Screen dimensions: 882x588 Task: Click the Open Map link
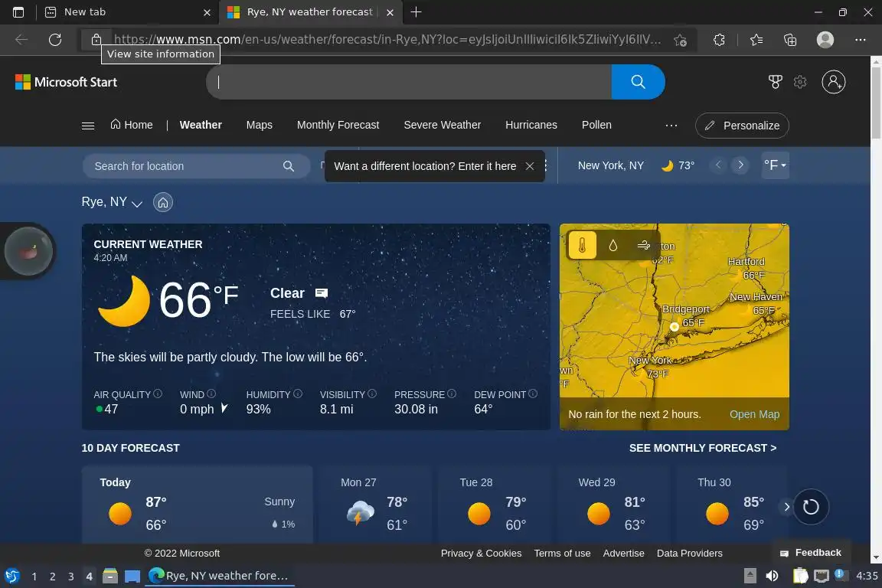tap(754, 414)
